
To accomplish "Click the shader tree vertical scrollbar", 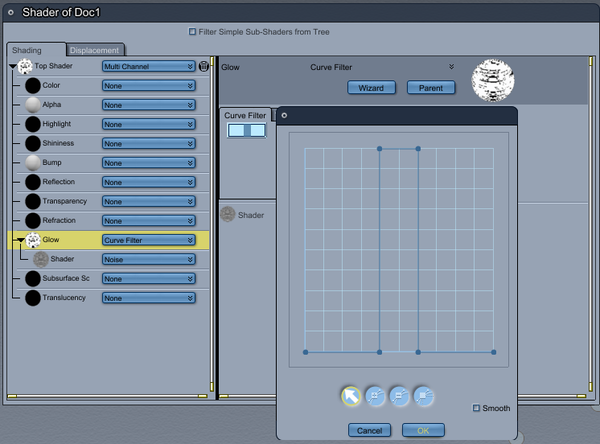I will point(212,224).
